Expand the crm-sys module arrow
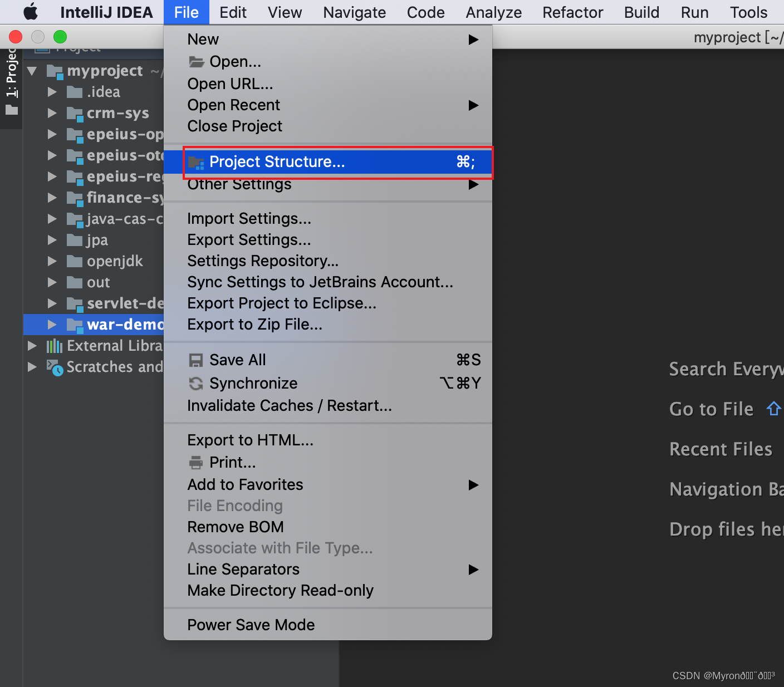This screenshot has height=687, width=784. pos(52,114)
